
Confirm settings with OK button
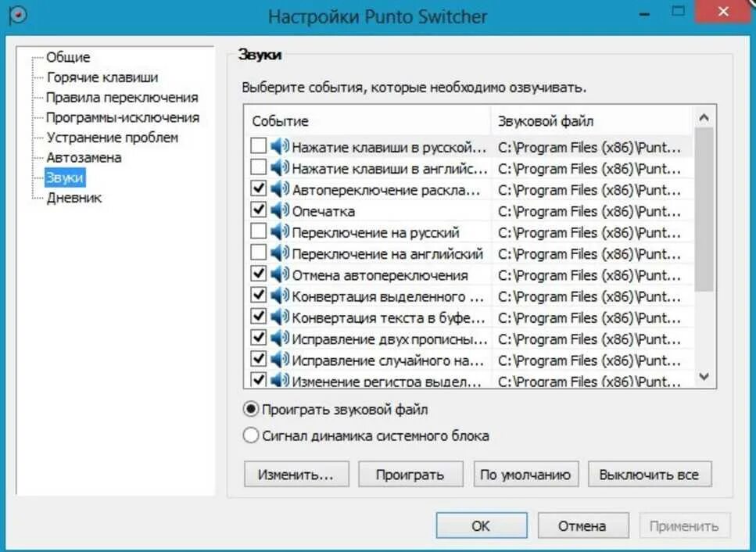(x=481, y=525)
